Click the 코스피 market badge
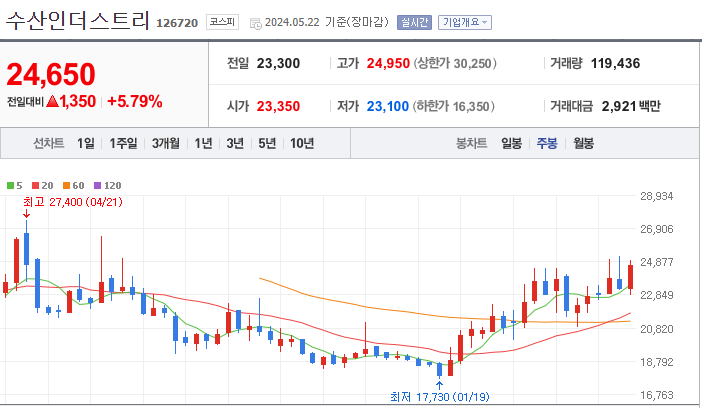 tap(223, 22)
